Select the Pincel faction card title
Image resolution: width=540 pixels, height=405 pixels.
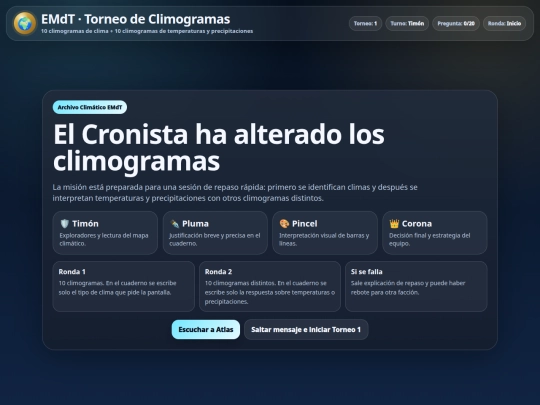[x=304, y=224]
